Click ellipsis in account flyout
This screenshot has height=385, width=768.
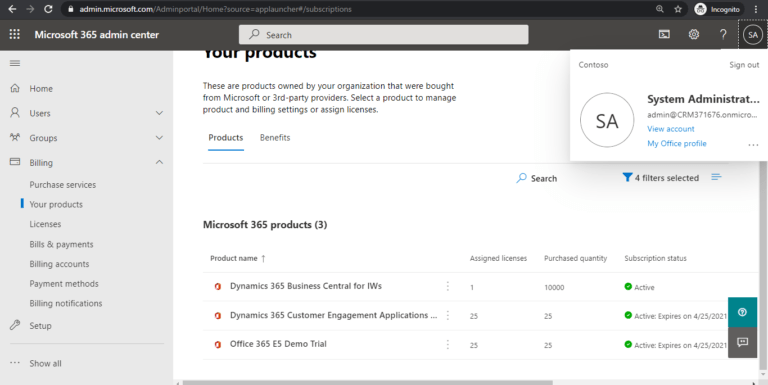pos(753,145)
